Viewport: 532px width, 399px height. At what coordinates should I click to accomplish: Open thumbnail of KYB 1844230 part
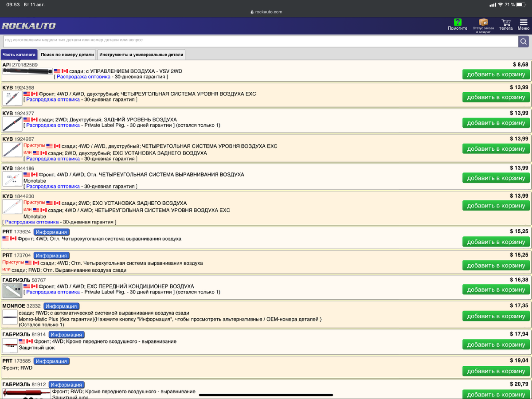pos(12,206)
